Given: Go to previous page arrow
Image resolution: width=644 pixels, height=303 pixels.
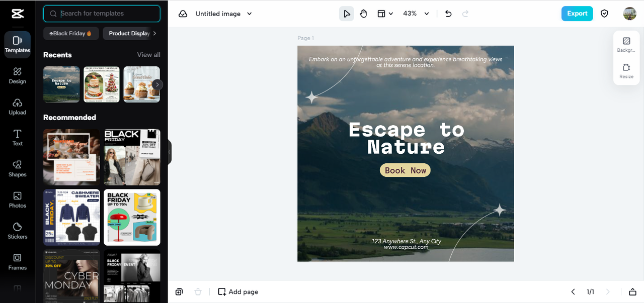Looking at the screenshot, I should coord(573,292).
